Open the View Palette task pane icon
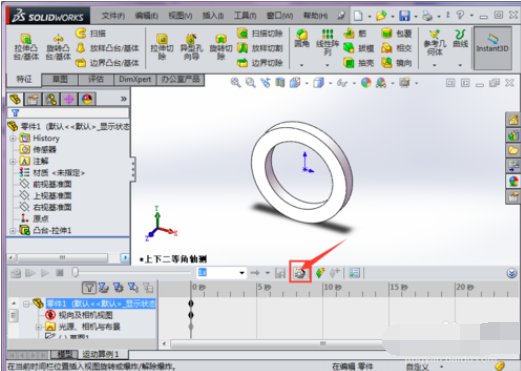 pos(513,166)
